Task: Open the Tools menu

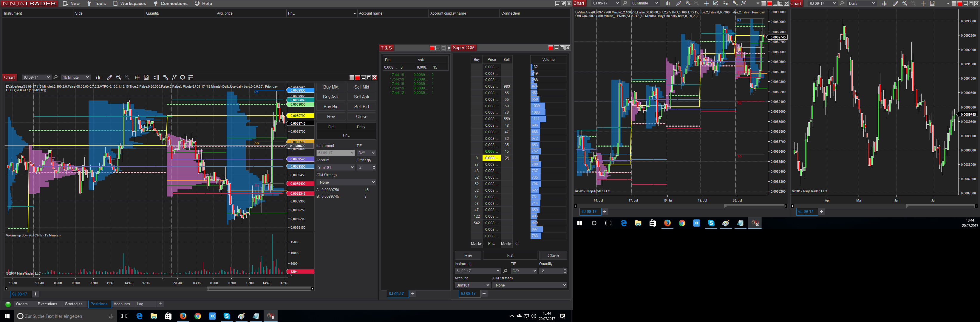Action: (97, 3)
